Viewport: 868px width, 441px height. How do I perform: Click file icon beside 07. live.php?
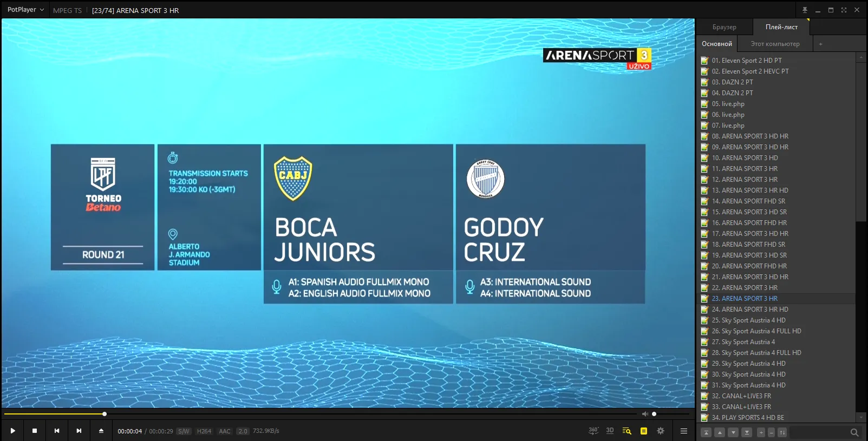click(704, 126)
